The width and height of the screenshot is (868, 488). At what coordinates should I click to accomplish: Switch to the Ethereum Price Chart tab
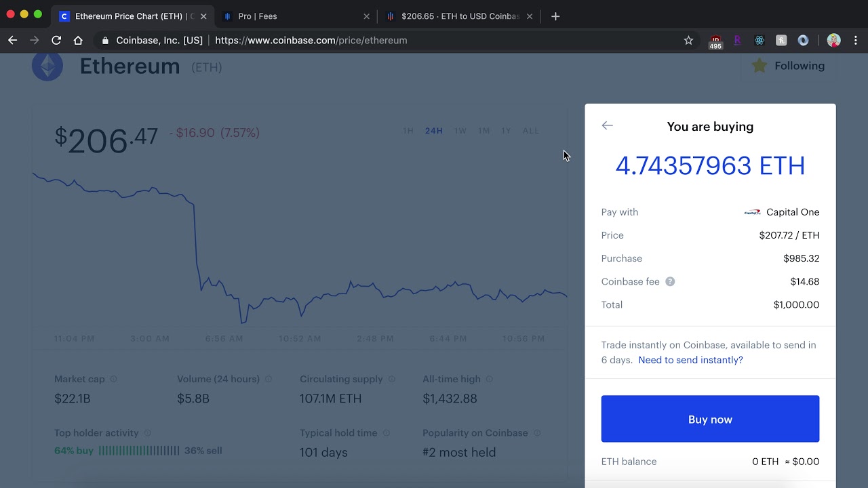pos(133,16)
